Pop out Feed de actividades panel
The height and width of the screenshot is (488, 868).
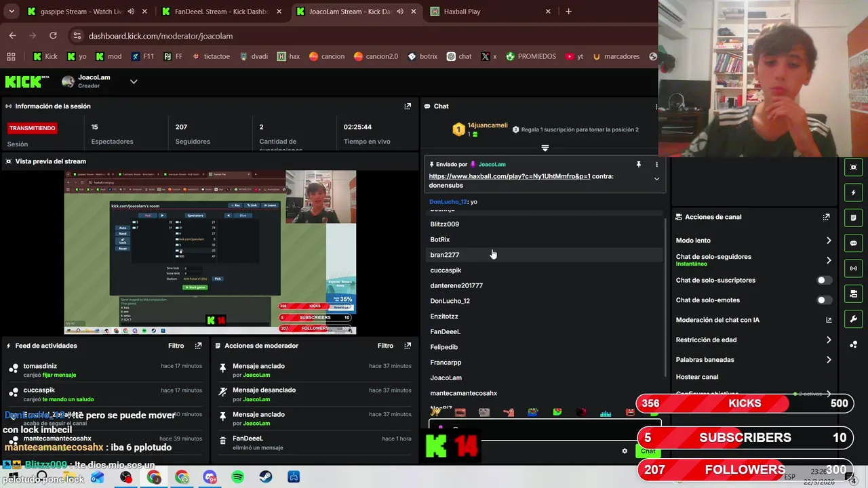[198, 346]
